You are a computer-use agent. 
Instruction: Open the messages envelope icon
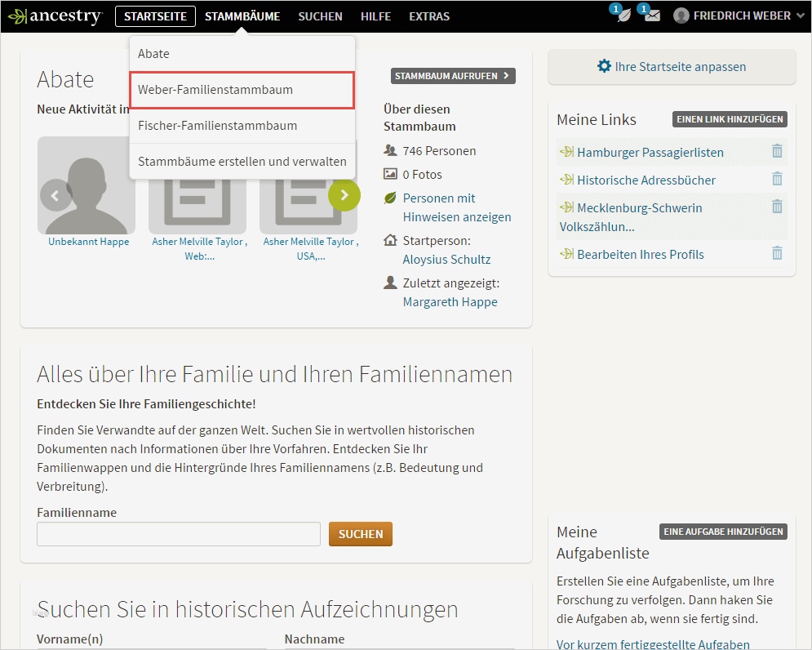[653, 16]
